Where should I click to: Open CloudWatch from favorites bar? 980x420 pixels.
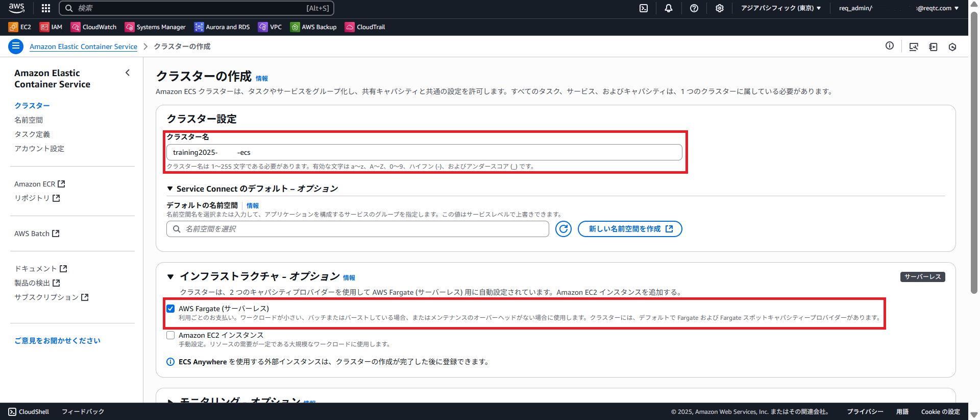(x=94, y=27)
